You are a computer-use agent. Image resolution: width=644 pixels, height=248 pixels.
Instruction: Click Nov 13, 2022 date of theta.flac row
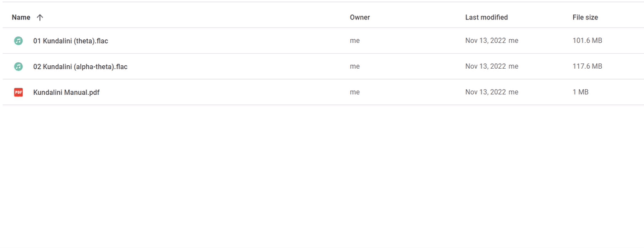pyautogui.click(x=486, y=40)
